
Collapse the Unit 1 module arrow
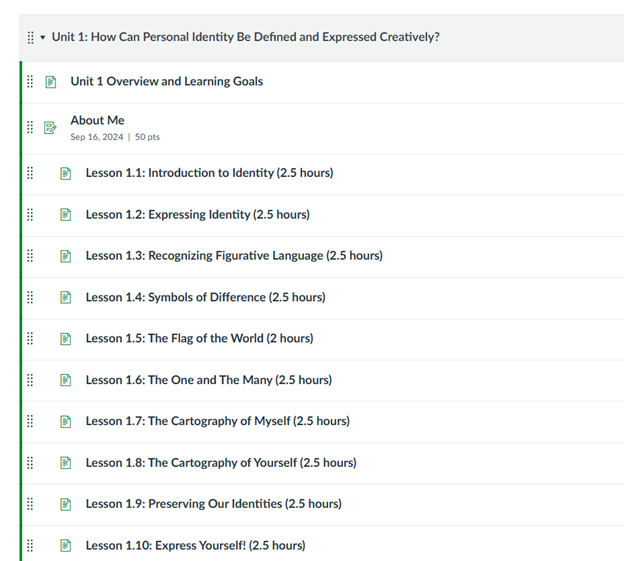43,38
